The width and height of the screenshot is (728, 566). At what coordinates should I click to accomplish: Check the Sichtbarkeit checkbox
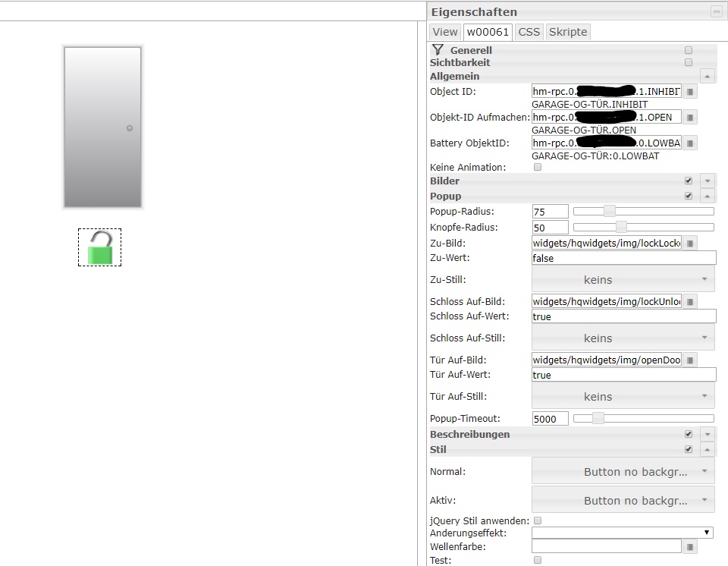pos(689,62)
